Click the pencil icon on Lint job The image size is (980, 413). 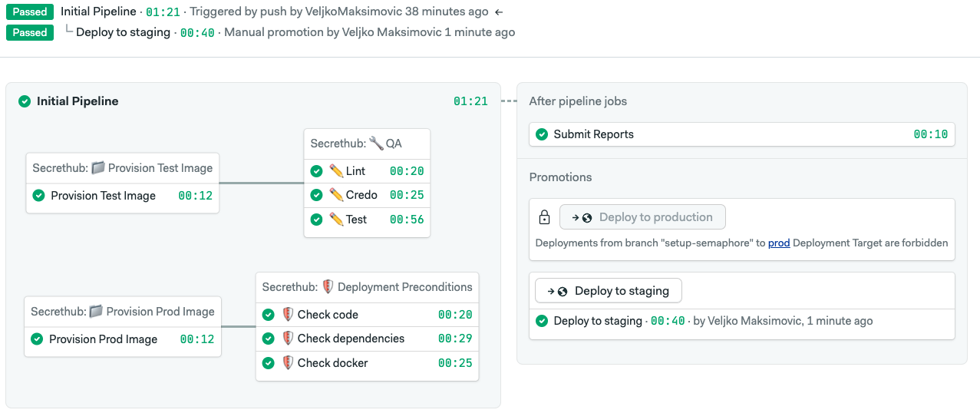point(336,171)
